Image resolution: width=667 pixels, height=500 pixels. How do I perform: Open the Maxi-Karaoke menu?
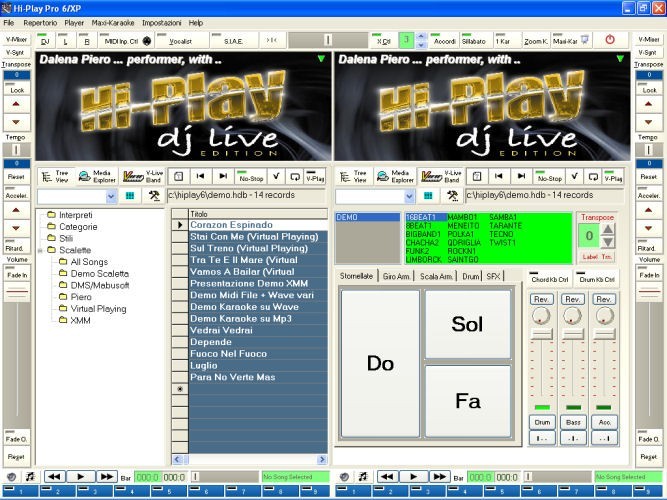coord(113,23)
